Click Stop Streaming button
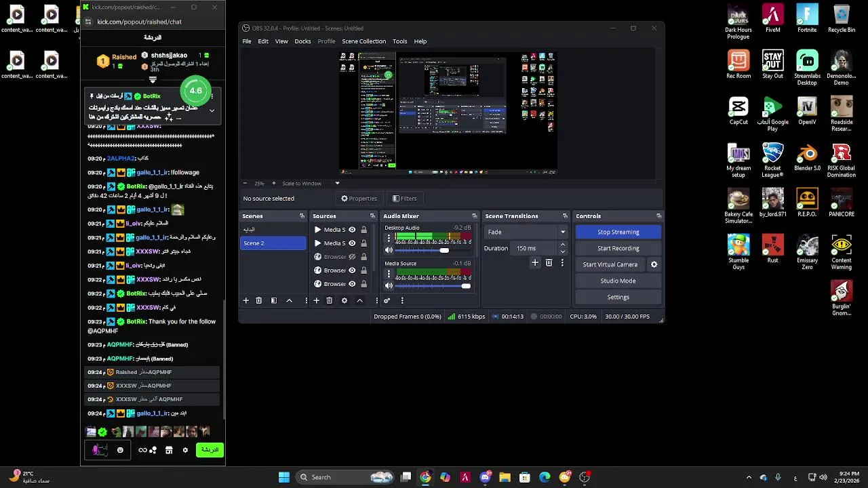Viewport: 868px width, 488px height. click(618, 232)
